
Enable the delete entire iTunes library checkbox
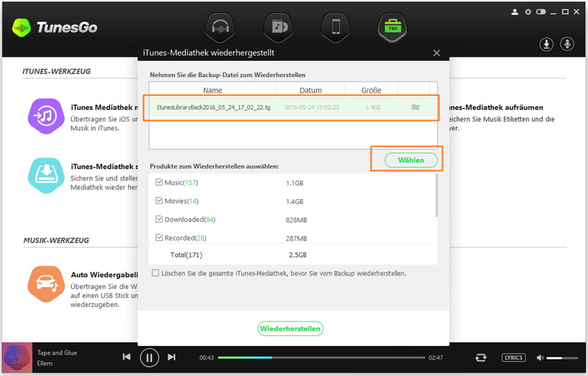pos(155,273)
